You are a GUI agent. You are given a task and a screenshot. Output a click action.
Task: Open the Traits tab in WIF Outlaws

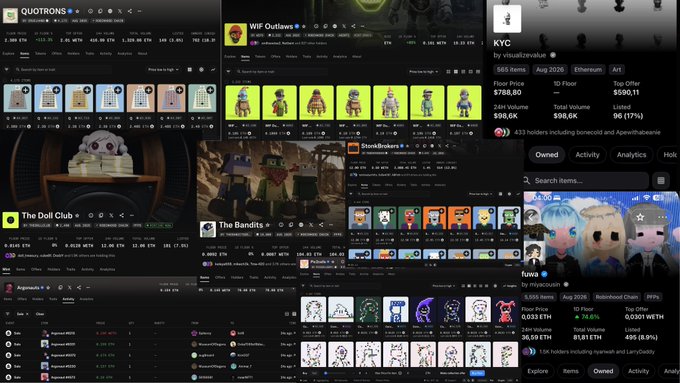307,57
